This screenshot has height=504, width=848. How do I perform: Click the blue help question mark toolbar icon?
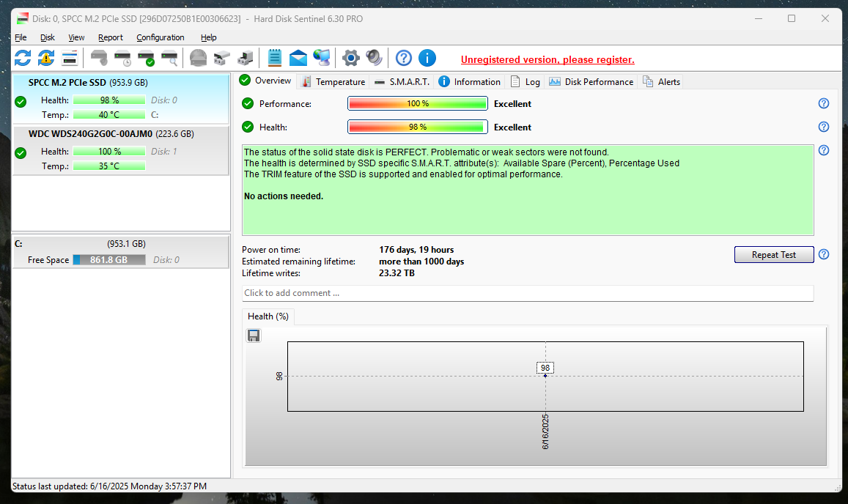click(404, 58)
